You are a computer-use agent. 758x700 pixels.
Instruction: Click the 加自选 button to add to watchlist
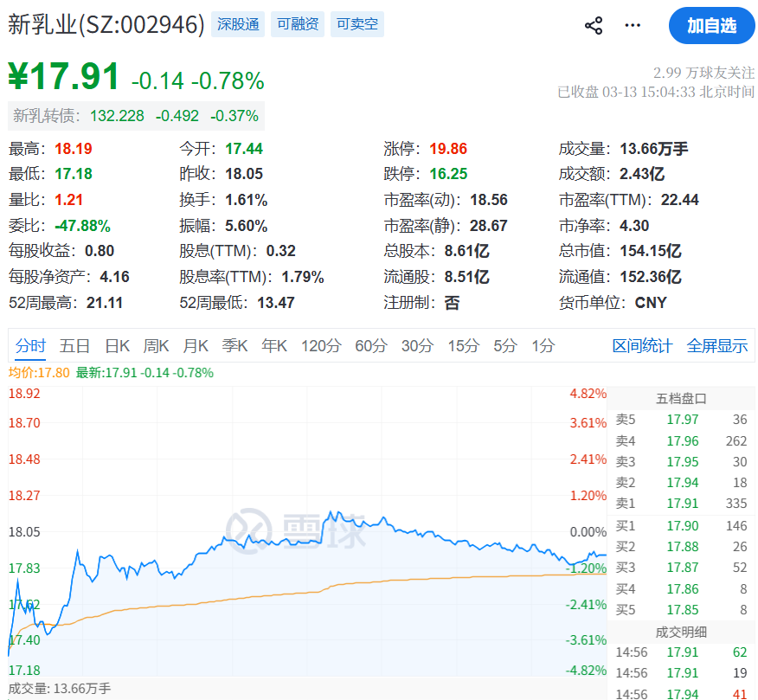point(711,25)
